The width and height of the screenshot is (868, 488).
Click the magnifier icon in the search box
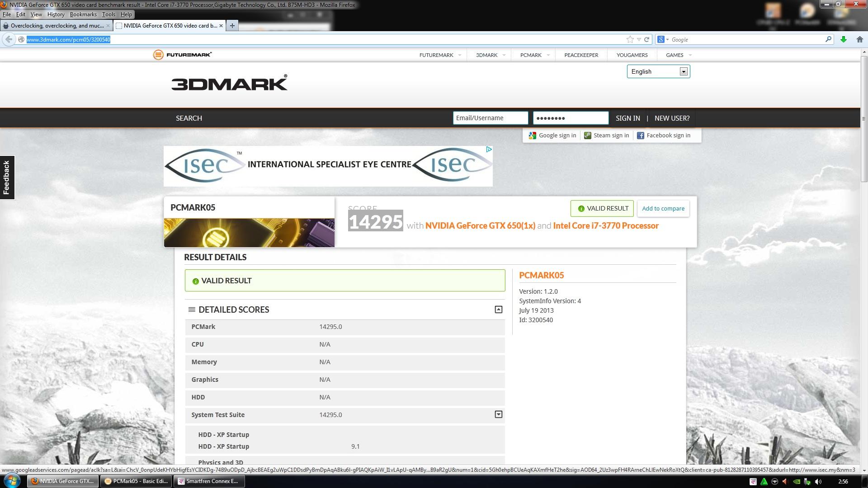pos(828,39)
